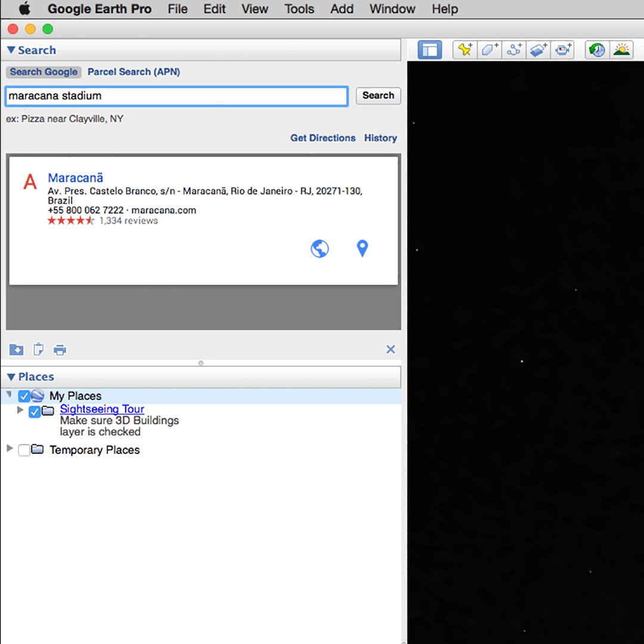644x644 pixels.
Task: Check the Temporary Places checkbox
Action: tap(24, 450)
